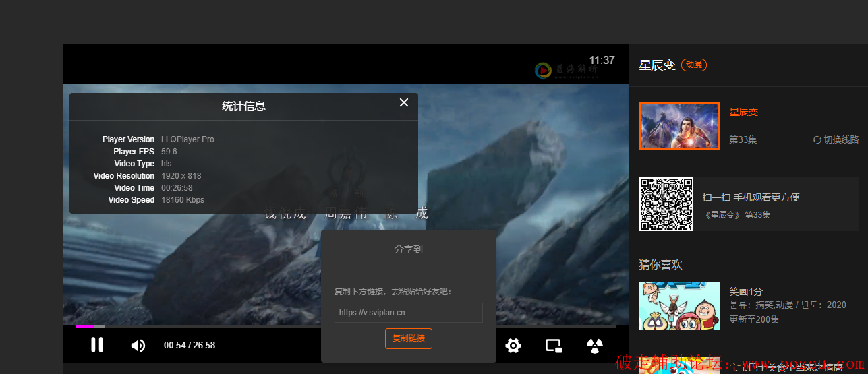
Task: Click the QR code image
Action: pos(666,204)
